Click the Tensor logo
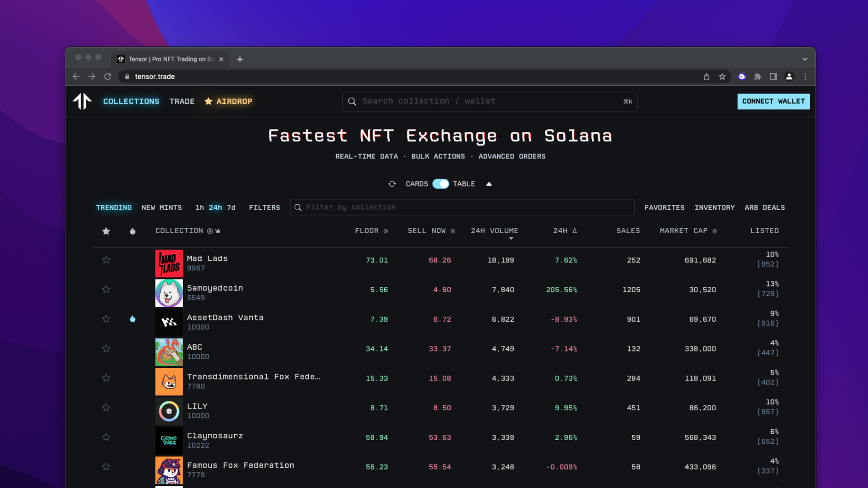The height and width of the screenshot is (488, 868). click(82, 101)
